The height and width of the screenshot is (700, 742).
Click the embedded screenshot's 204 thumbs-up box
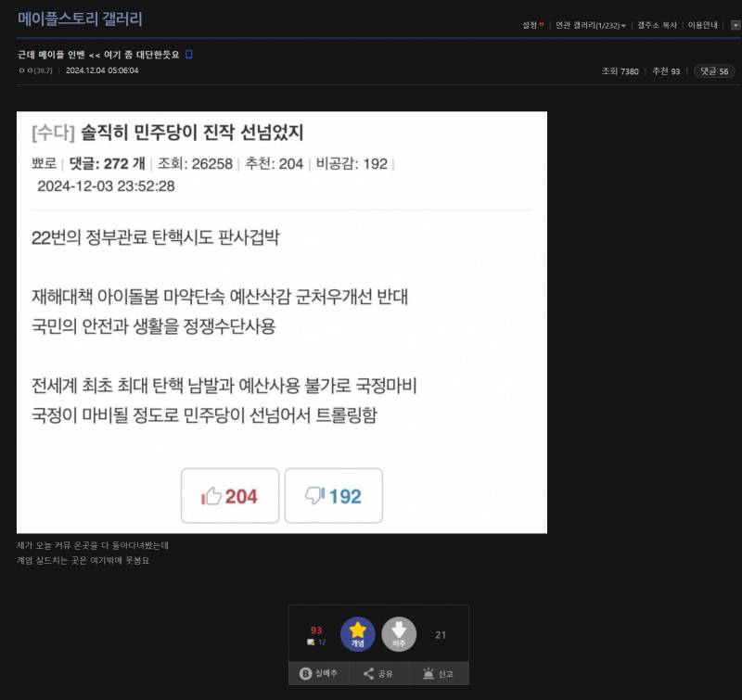click(230, 496)
